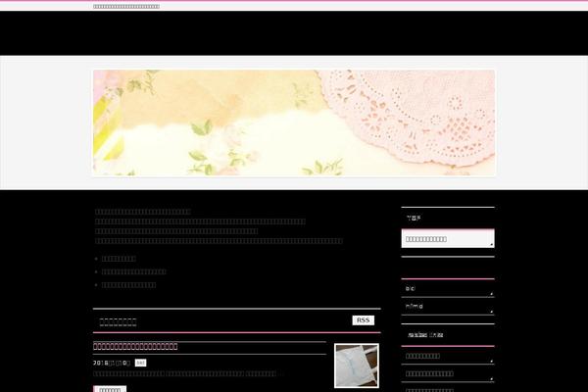Viewport: 588px width, 392px height.
Task: Click the small white tag beside the 2016 date
Action: (141, 363)
